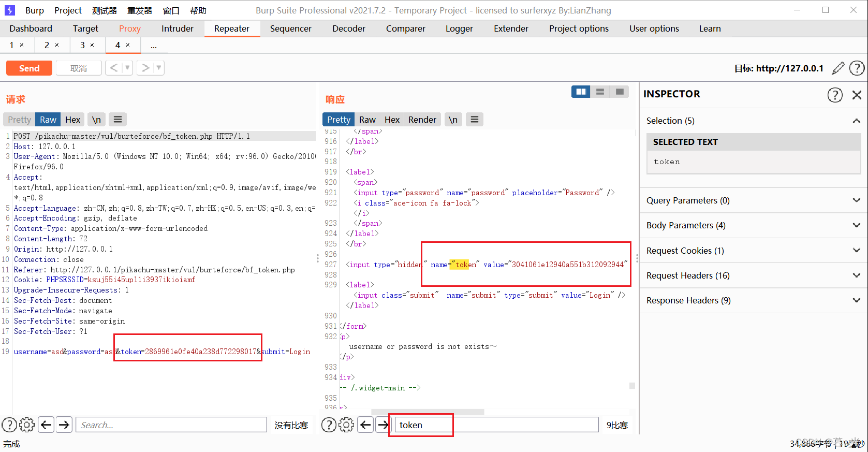Open request search help icon
Screen dimensions: 868x452
[x=9, y=425]
